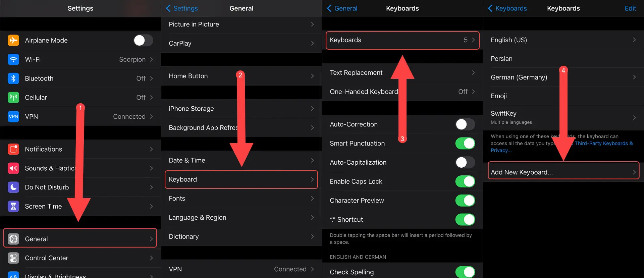This screenshot has height=278, width=644.
Task: Open Third-Party Keyboards & Privacy link
Action: pos(562,147)
